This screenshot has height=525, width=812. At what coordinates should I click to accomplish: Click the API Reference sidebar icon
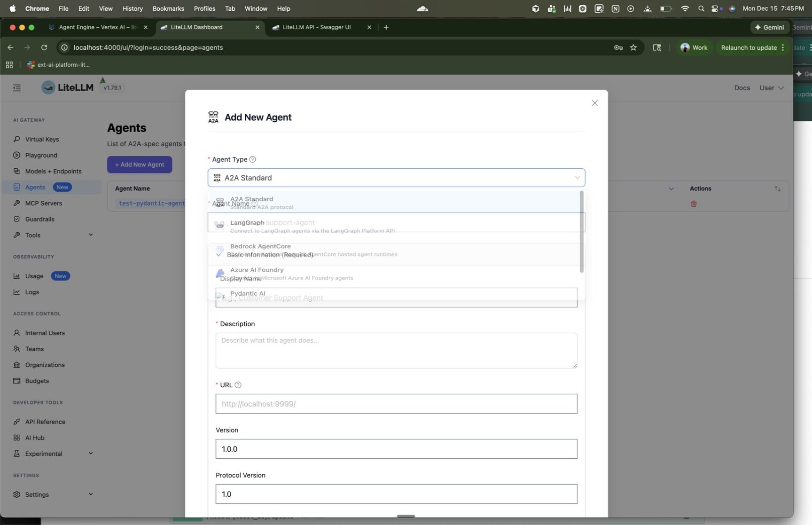17,422
